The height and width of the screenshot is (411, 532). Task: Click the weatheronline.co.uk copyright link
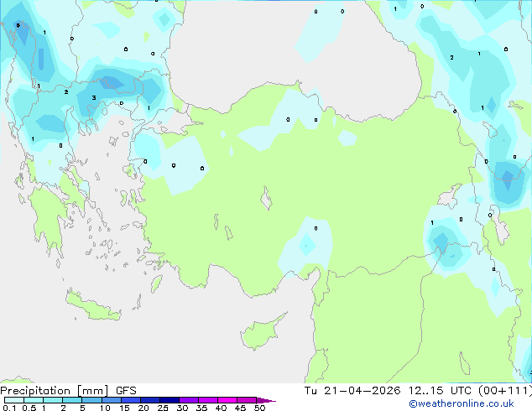[462, 403]
